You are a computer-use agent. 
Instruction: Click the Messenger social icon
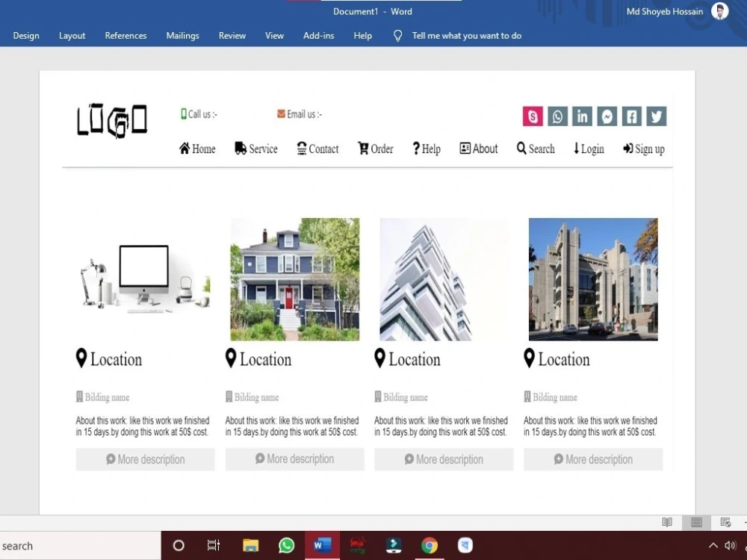coord(607,116)
